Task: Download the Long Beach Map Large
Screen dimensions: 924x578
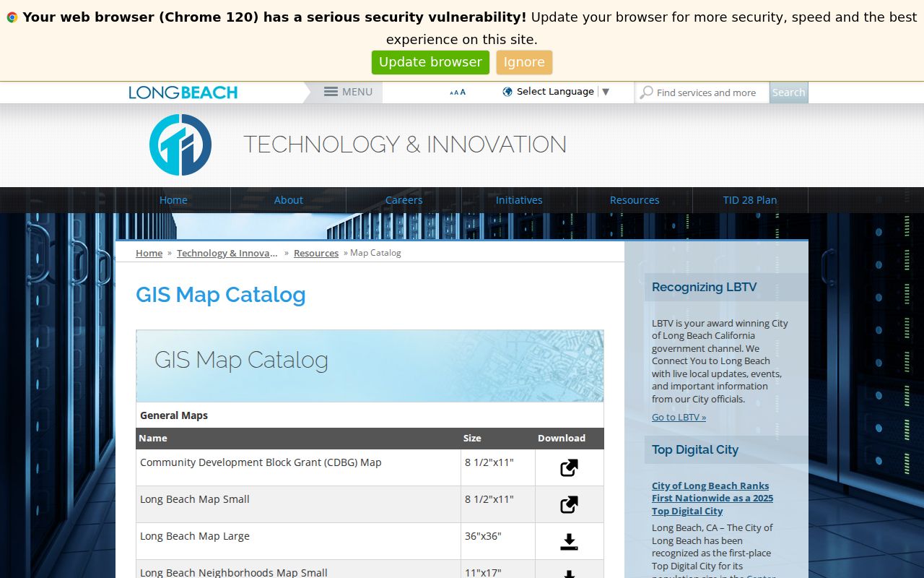Action: pyautogui.click(x=569, y=542)
